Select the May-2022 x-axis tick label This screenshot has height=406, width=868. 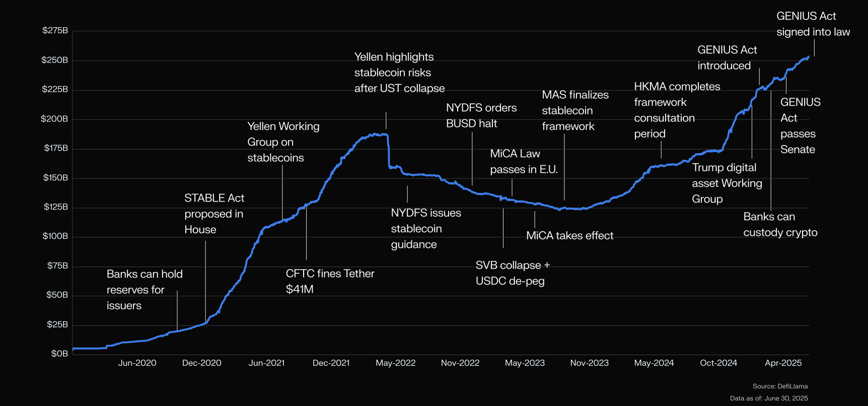click(x=396, y=363)
